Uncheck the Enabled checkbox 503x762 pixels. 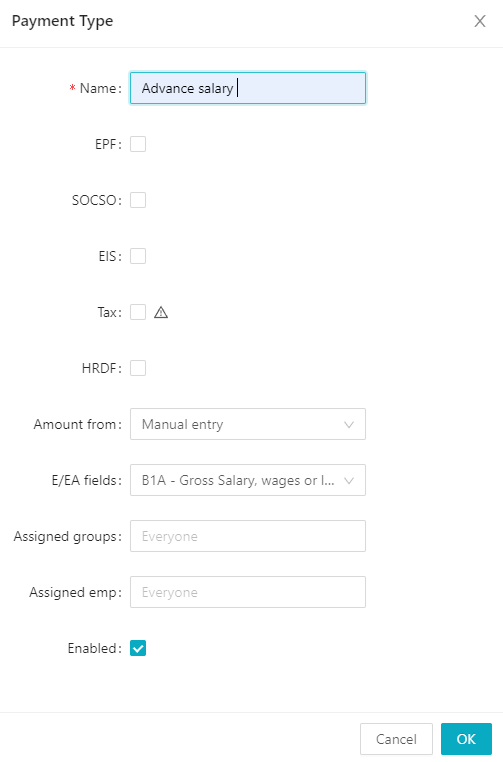pyautogui.click(x=138, y=648)
